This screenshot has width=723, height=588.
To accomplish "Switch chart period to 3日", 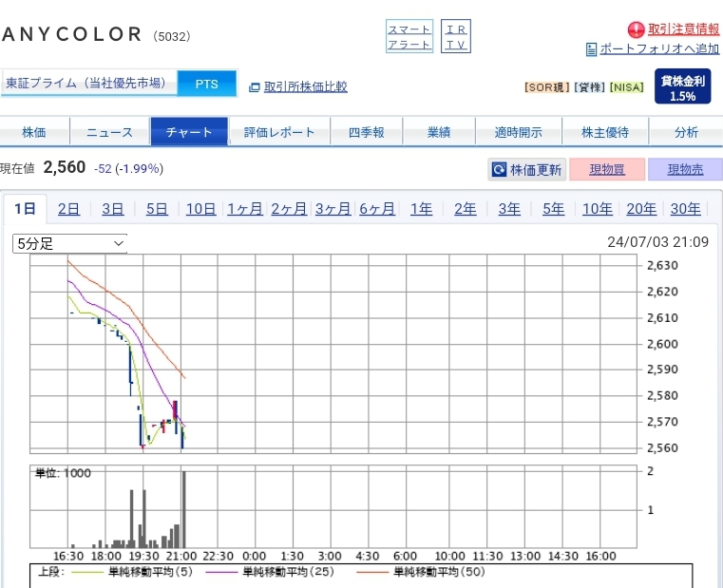I will tap(113, 209).
